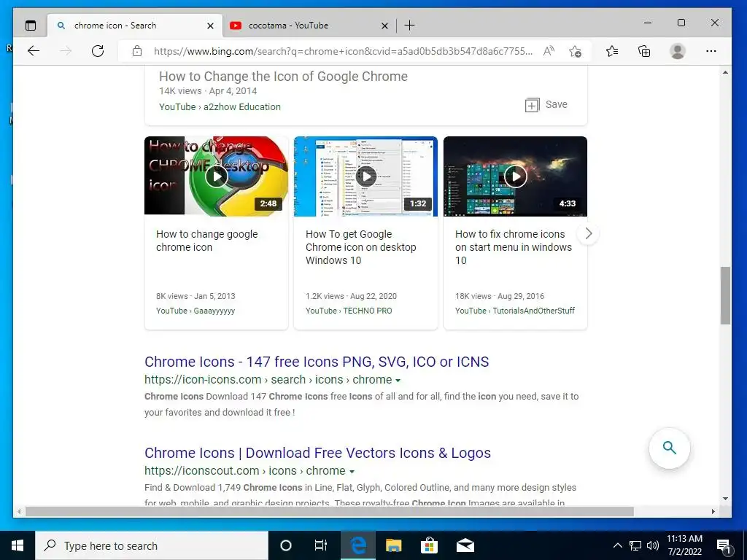Refresh the current Bing page

click(98, 51)
